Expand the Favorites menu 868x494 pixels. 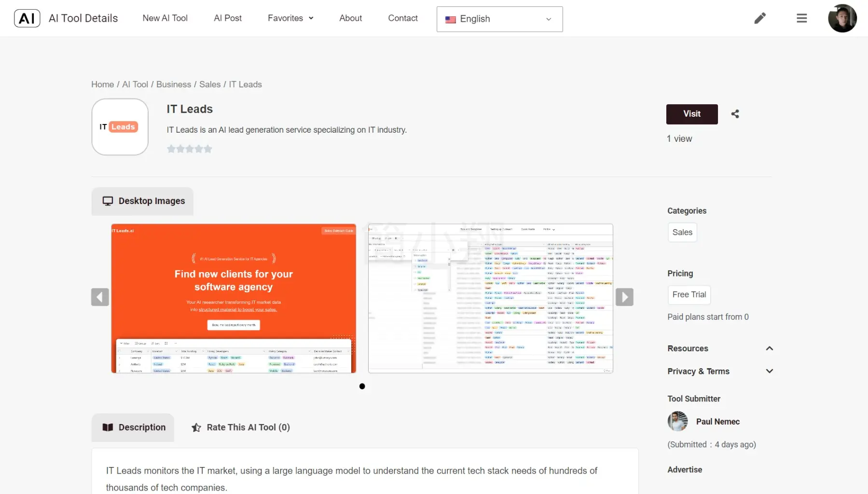point(290,18)
